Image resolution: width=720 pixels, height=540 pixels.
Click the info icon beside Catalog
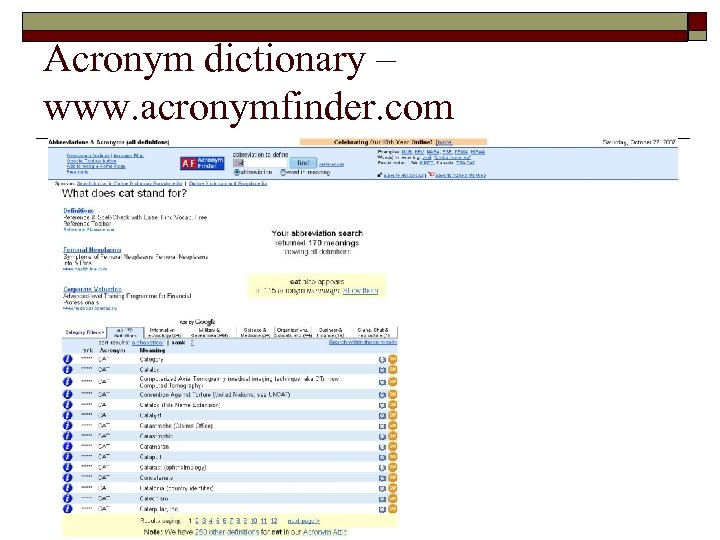[68, 370]
